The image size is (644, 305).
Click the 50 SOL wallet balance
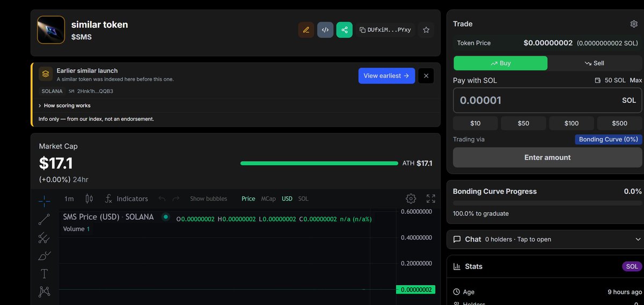(610, 80)
